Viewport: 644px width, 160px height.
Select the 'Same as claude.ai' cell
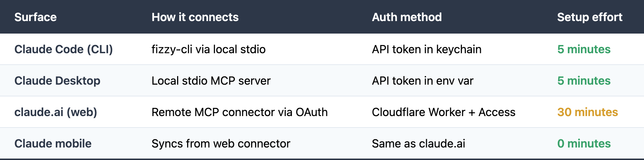click(x=419, y=144)
